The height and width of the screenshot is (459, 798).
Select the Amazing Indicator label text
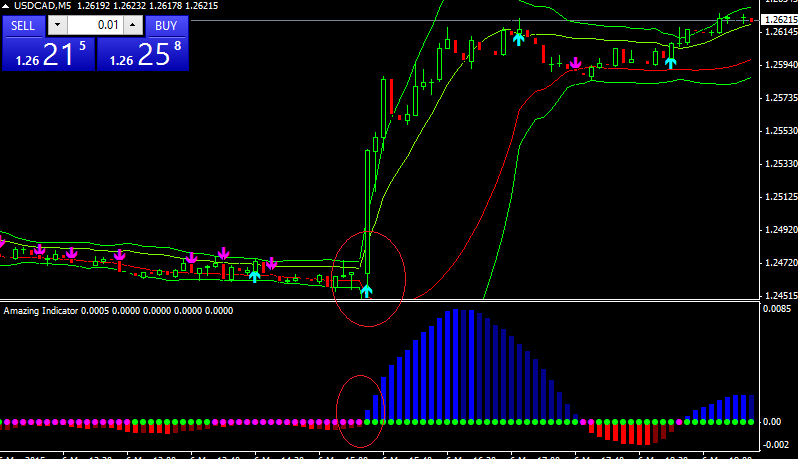click(41, 310)
